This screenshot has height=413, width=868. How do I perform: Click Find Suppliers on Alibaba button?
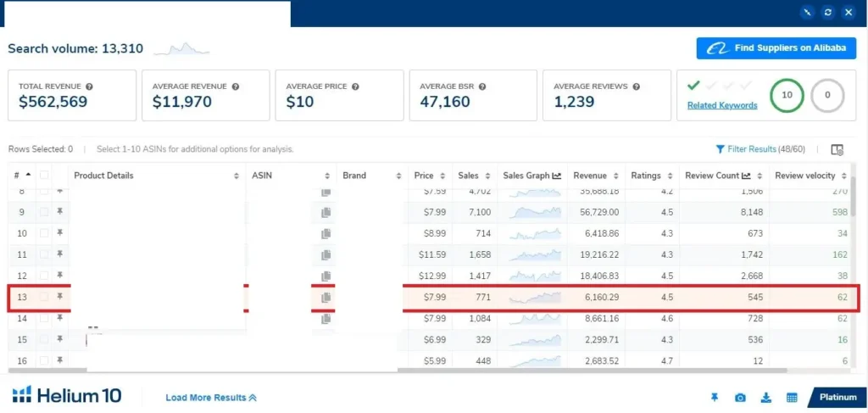[x=776, y=48]
